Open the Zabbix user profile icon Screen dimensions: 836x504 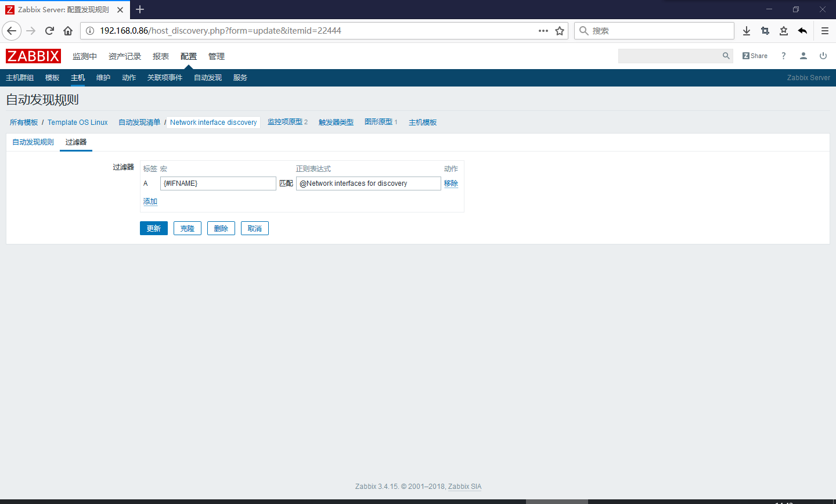pyautogui.click(x=803, y=56)
